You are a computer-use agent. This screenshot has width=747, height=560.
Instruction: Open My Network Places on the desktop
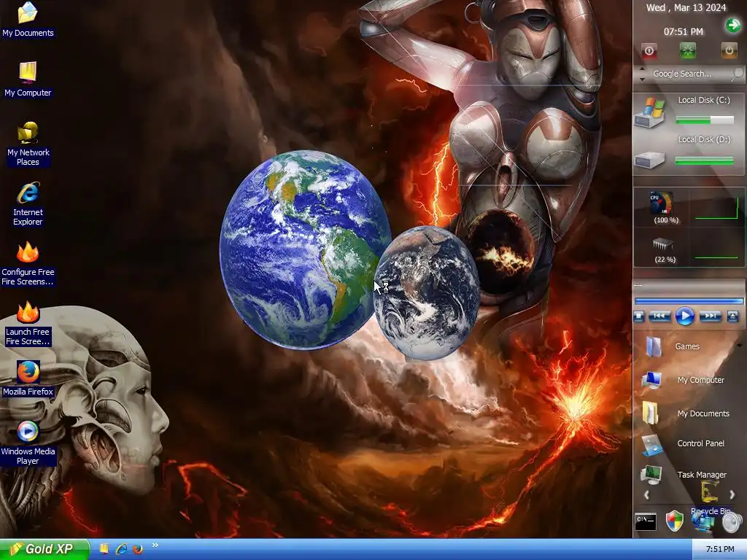point(28,144)
